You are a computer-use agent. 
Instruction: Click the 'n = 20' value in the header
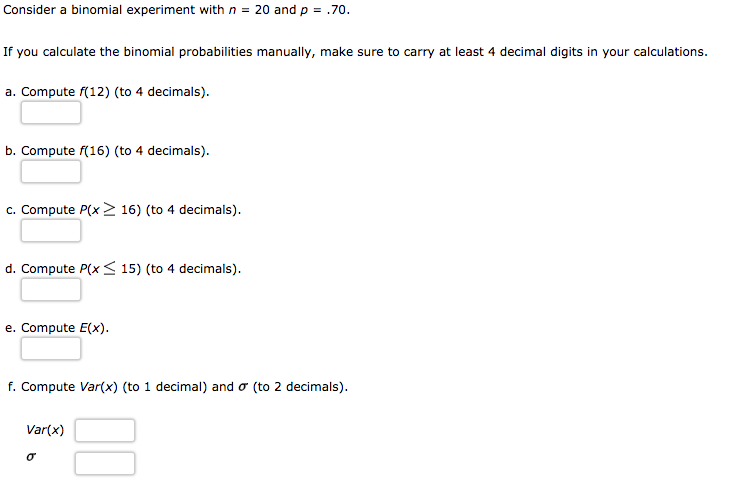249,10
